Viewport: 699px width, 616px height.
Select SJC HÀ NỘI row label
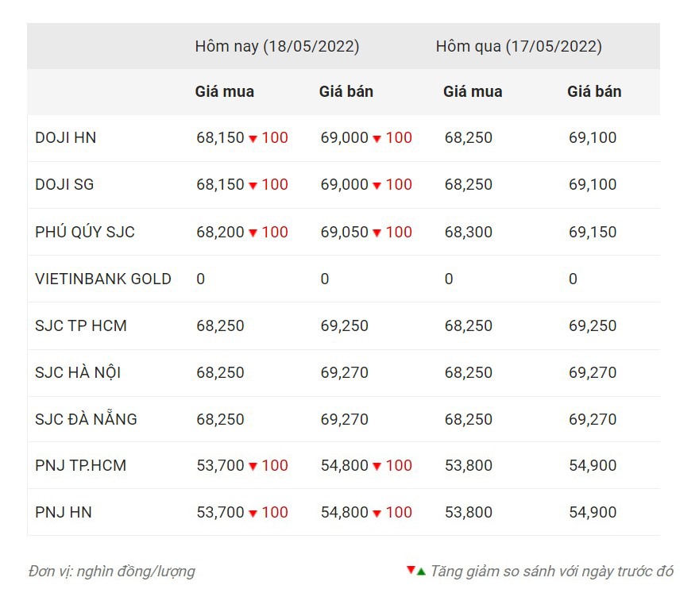tap(78, 372)
